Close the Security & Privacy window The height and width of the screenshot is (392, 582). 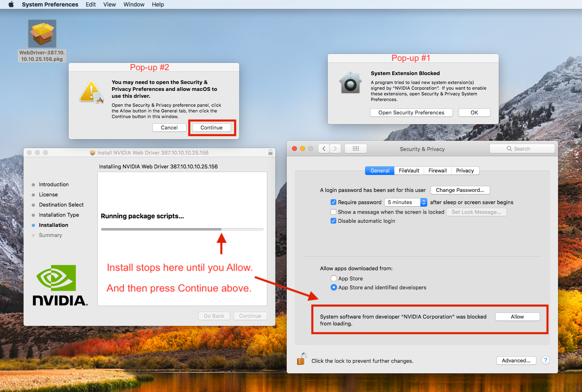point(294,149)
